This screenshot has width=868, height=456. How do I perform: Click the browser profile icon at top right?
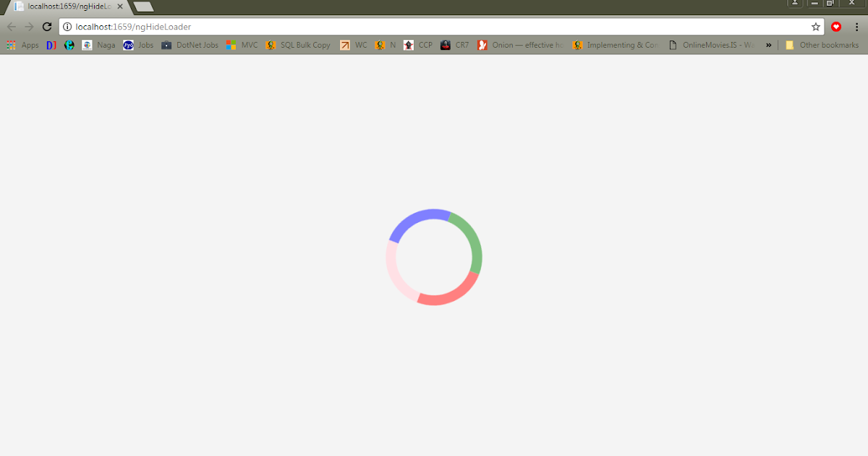[794, 4]
